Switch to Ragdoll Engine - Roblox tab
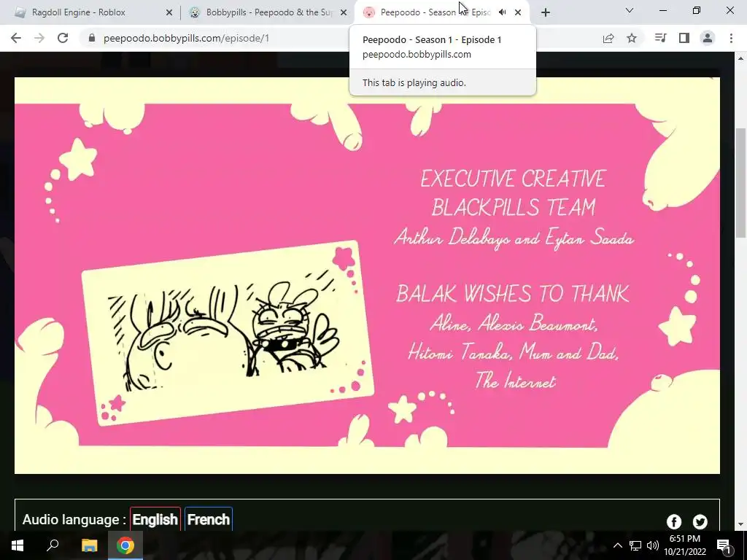 click(x=93, y=12)
